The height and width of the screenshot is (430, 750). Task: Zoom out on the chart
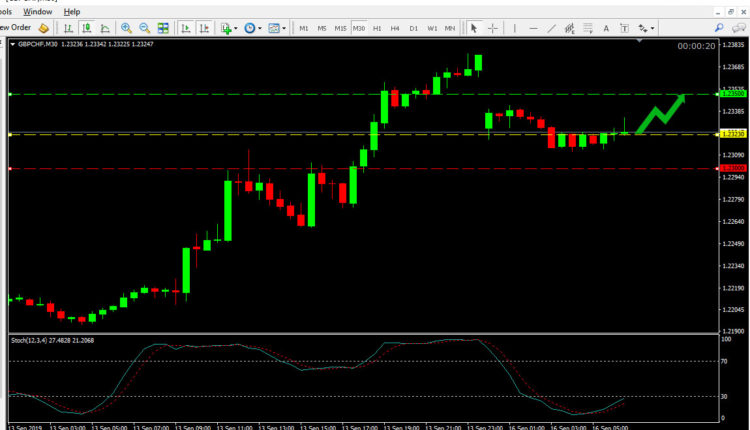(144, 28)
